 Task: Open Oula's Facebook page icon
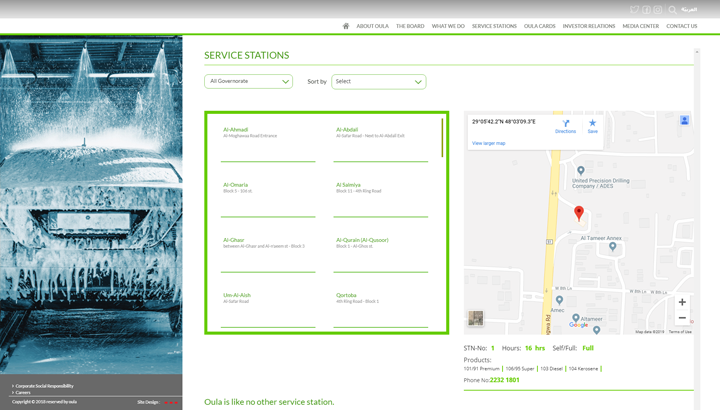pos(646,9)
